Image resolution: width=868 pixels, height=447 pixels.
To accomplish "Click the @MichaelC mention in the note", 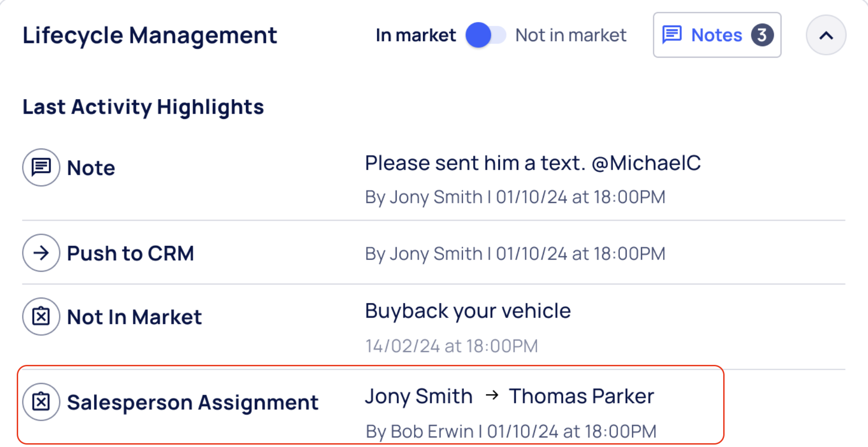I will (646, 163).
